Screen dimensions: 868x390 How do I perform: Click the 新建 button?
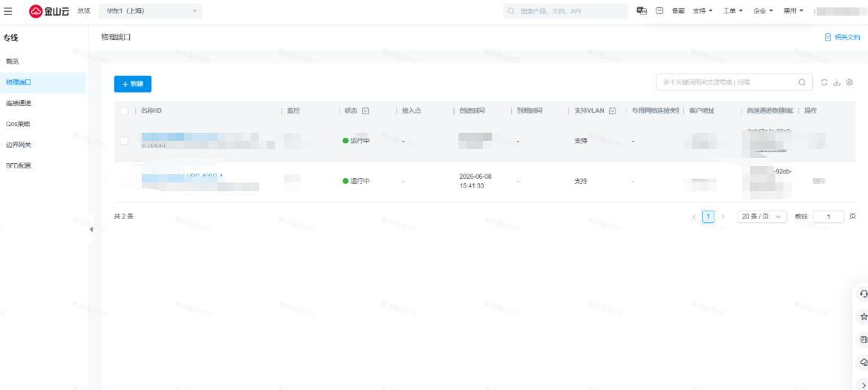click(133, 84)
